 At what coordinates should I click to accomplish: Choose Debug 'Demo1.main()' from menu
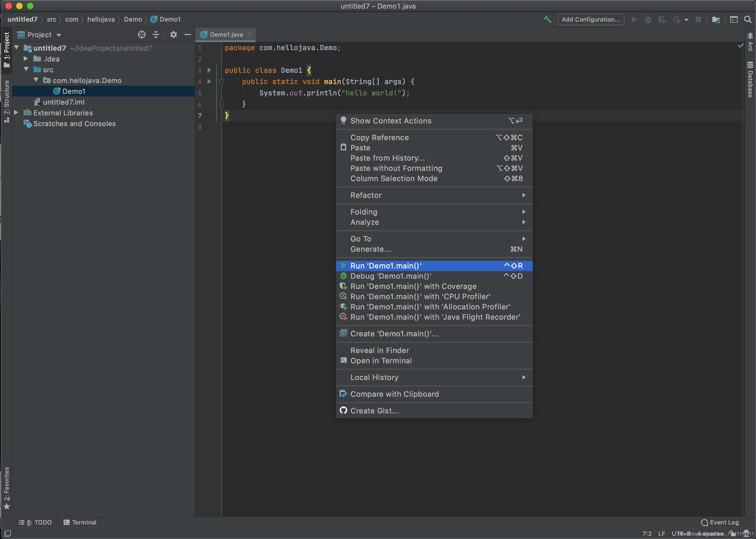pyautogui.click(x=434, y=276)
